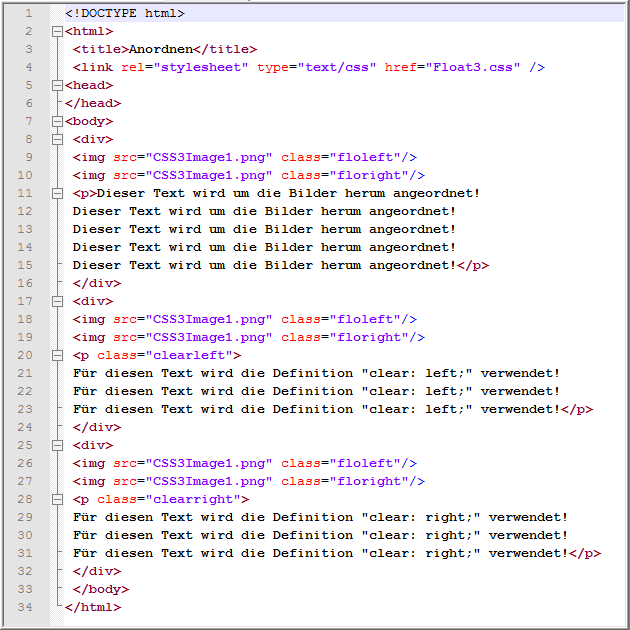Click the closing </div> tag on line 16
This screenshot has height=630, width=630.
[97, 283]
